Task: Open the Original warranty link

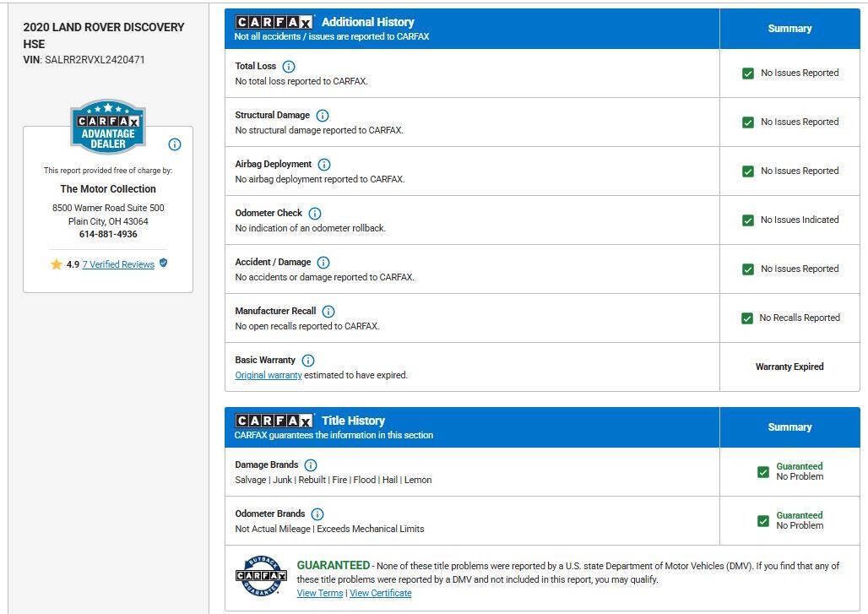Action: coord(269,375)
